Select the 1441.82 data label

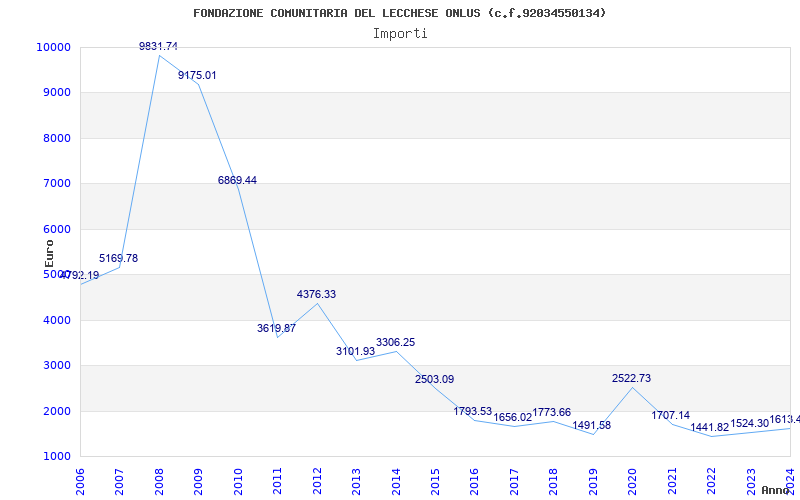(710, 428)
